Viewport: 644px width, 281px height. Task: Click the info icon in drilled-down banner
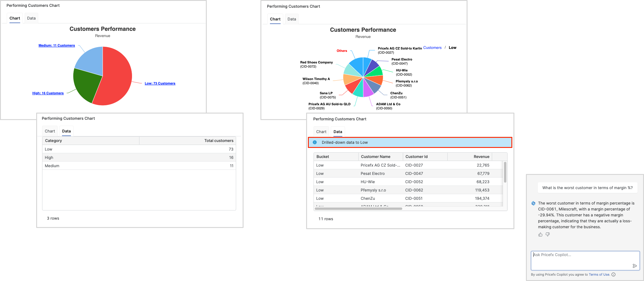315,142
